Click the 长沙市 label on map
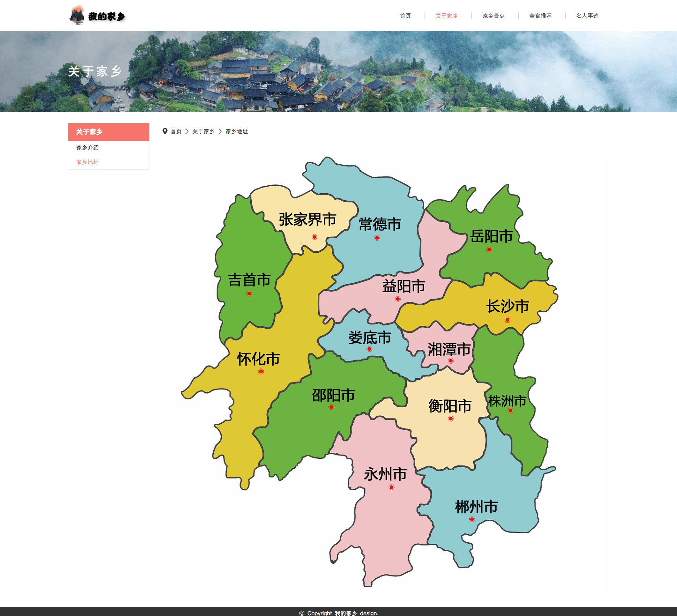The width and height of the screenshot is (677, 616). [507, 306]
